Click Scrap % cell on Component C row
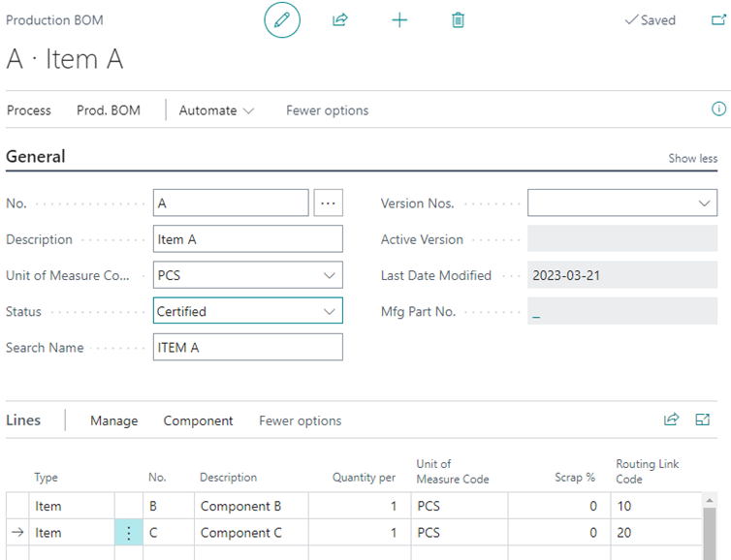Screen dimensions: 731x560 tap(559, 533)
